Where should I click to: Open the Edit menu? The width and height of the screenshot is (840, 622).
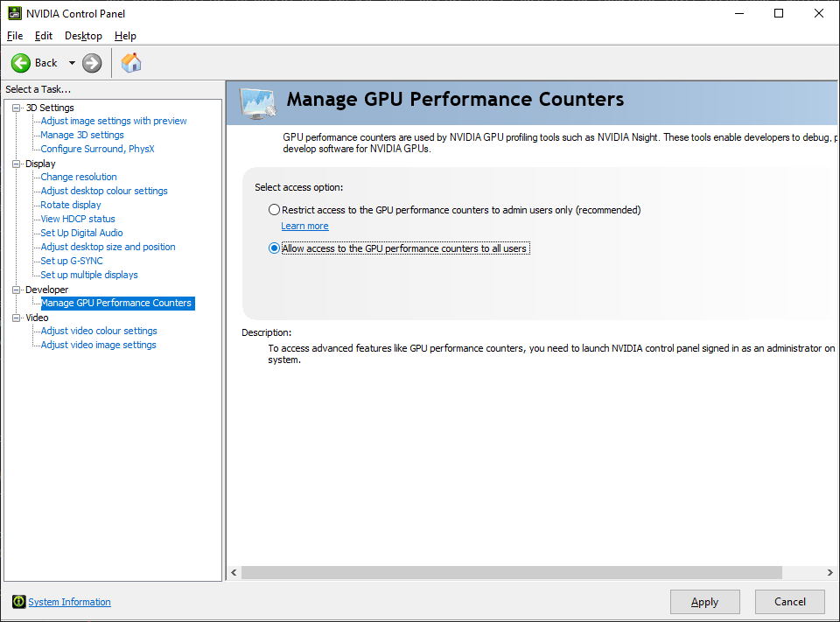[44, 36]
